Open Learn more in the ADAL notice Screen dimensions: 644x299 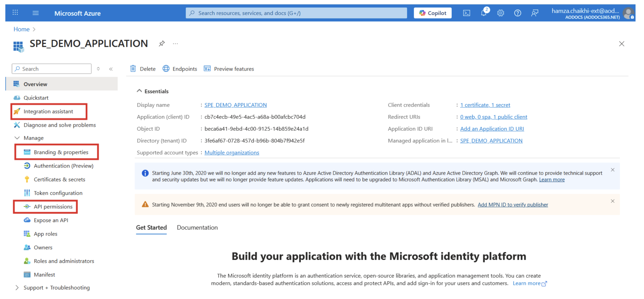(x=552, y=180)
